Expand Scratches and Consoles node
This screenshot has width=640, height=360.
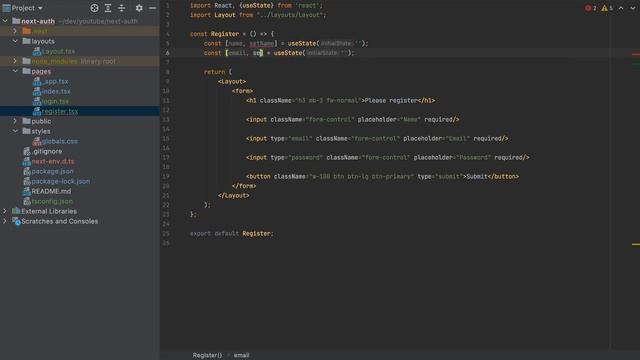click(5, 221)
